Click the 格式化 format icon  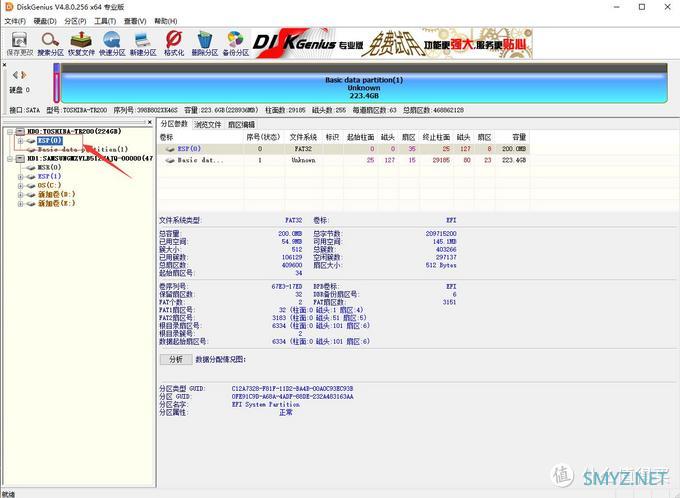click(174, 44)
